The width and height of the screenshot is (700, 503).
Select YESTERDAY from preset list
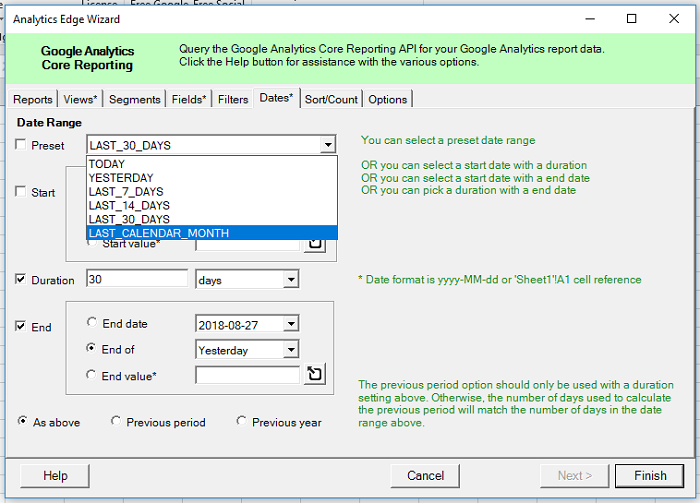coord(212,178)
